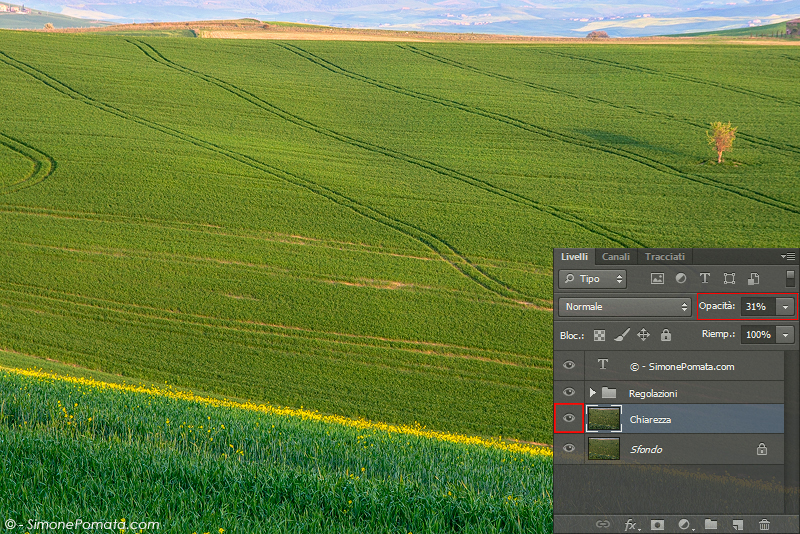Toggle visibility of the Sfondo layer
The image size is (800, 534).
pyautogui.click(x=569, y=449)
